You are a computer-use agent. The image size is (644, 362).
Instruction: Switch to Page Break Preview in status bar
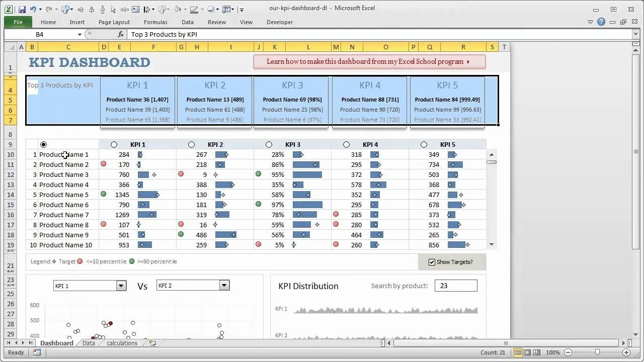537,352
